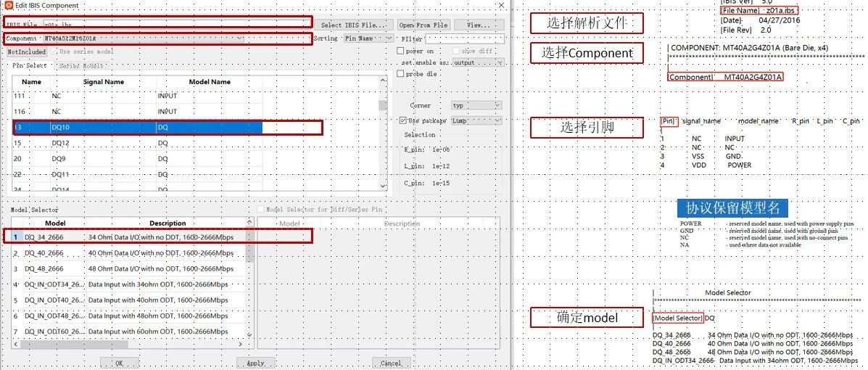Select pin row 116 NC INPUT
The width and height of the screenshot is (868, 370).
pyautogui.click(x=137, y=111)
